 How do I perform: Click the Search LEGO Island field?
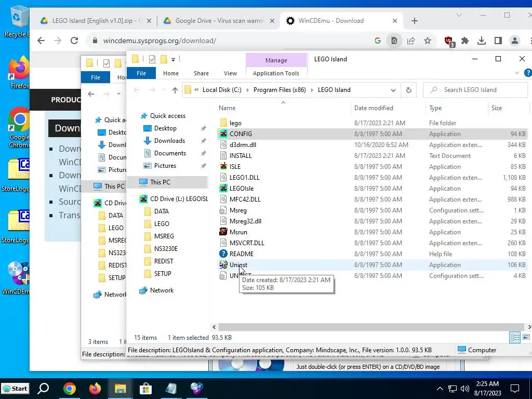(x=475, y=90)
